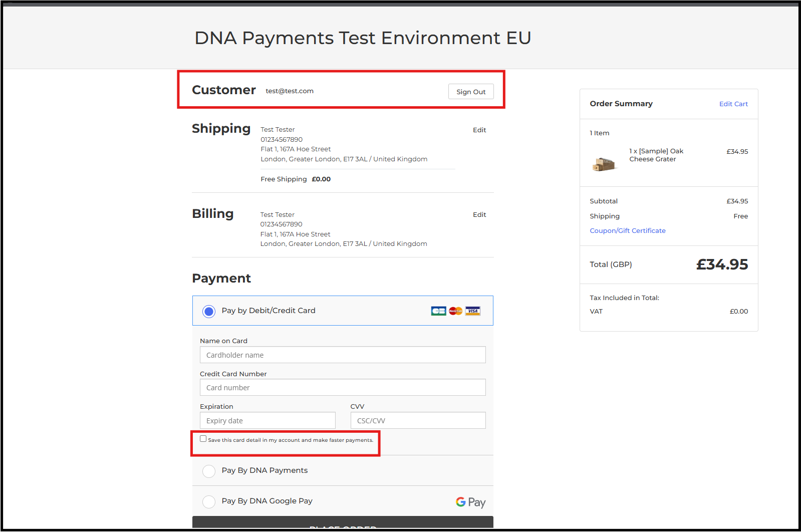
Task: Click the Mastercard logo icon
Action: 455,311
